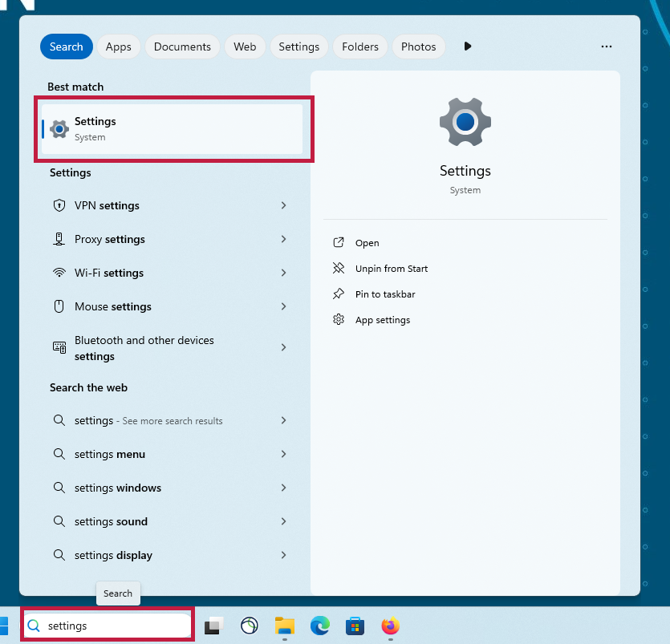The height and width of the screenshot is (644, 670).
Task: Click App settings in preview pane
Action: pyautogui.click(x=383, y=320)
